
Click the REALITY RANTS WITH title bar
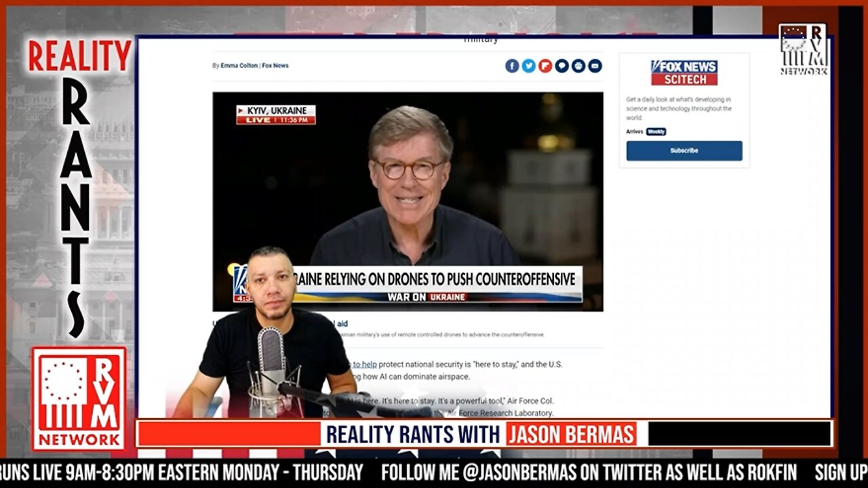pos(412,434)
